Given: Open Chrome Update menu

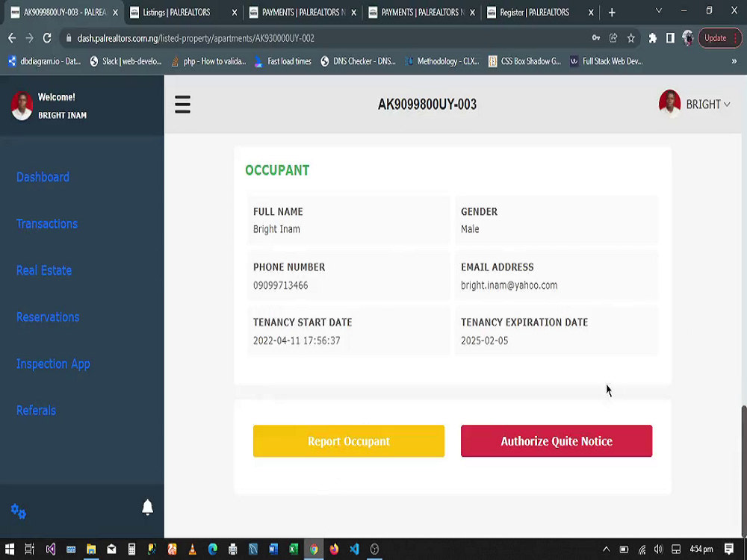Looking at the screenshot, I should click(x=719, y=38).
